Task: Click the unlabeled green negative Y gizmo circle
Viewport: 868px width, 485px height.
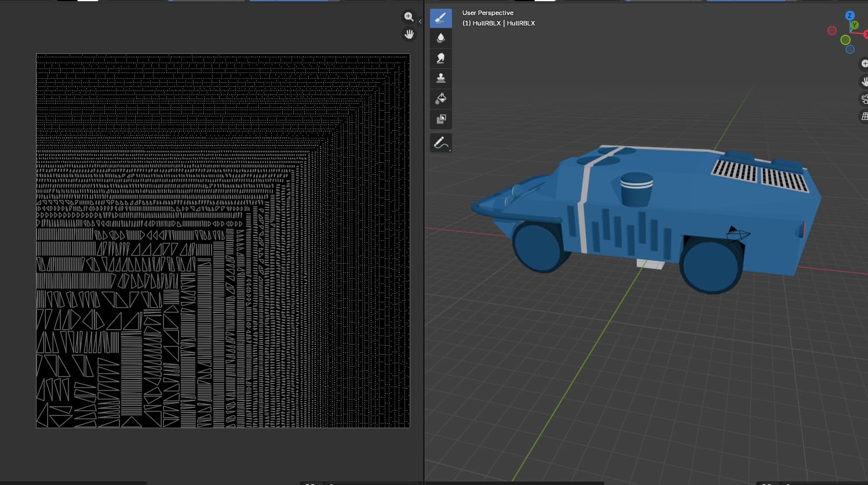Action: [x=845, y=40]
